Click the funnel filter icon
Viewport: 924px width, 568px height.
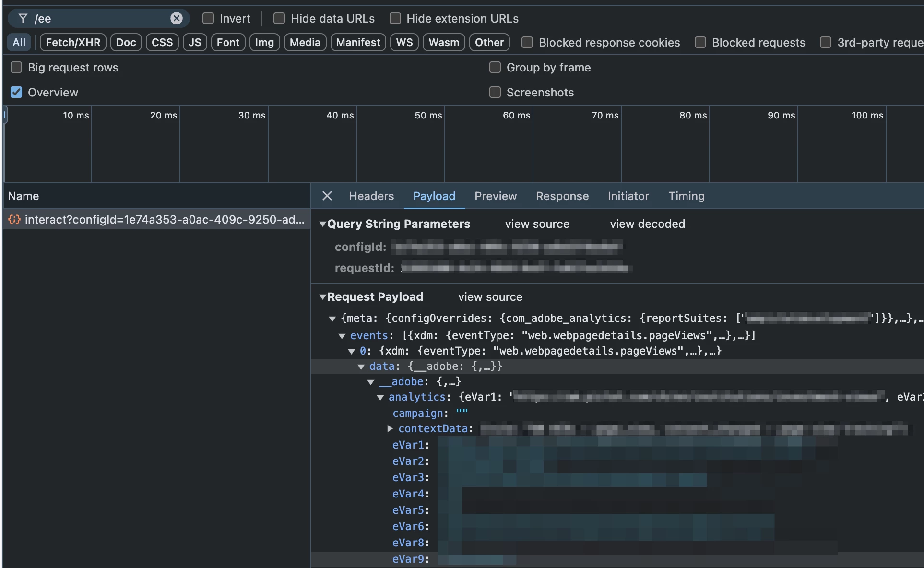23,18
